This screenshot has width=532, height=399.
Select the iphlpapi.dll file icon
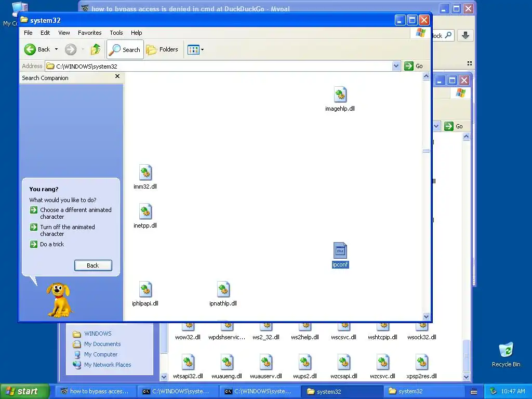tap(145, 290)
